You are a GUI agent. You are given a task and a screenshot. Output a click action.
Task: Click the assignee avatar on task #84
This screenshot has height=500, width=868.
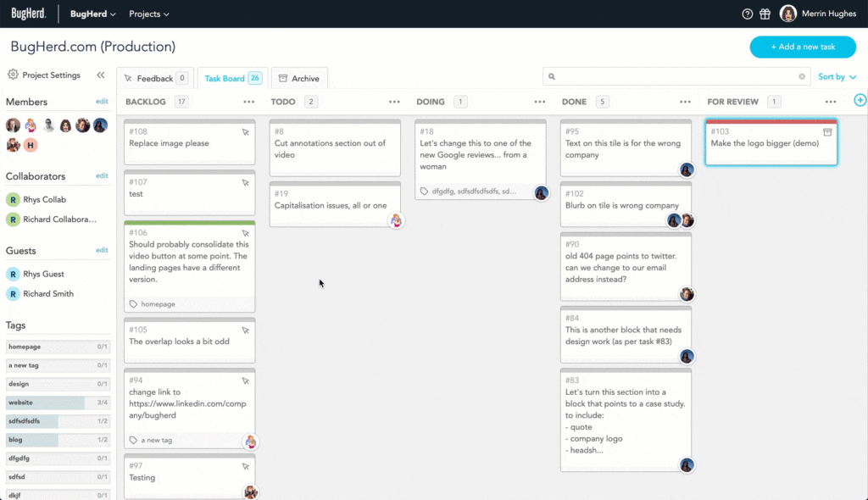(x=687, y=357)
